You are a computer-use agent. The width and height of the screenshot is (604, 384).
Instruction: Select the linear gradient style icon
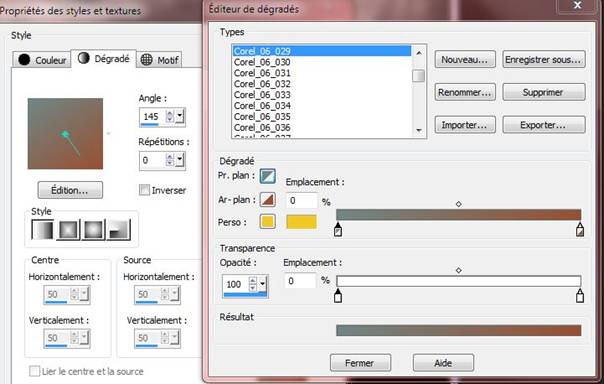42,230
